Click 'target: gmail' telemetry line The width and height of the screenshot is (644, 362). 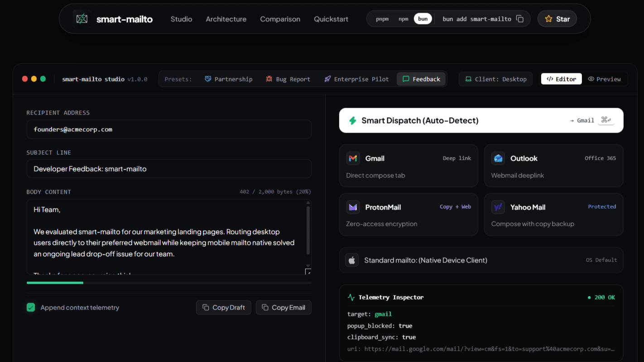pos(370,314)
